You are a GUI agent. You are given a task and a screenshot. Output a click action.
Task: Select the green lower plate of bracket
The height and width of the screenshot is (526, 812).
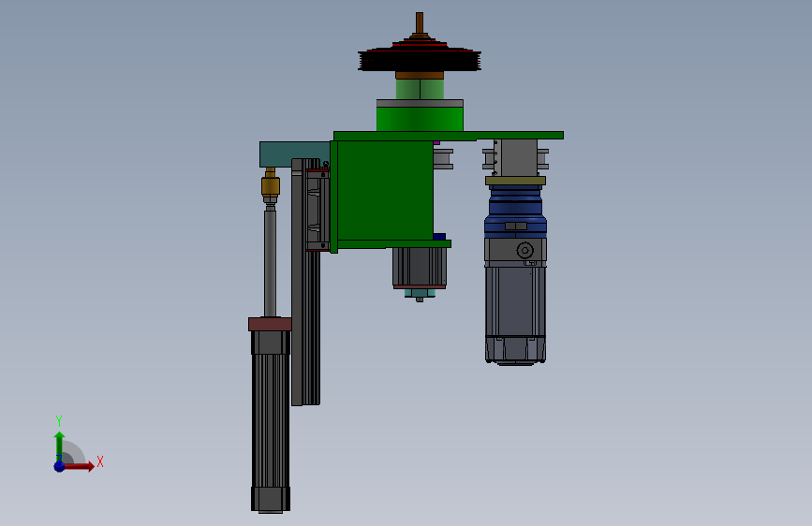tap(393, 244)
